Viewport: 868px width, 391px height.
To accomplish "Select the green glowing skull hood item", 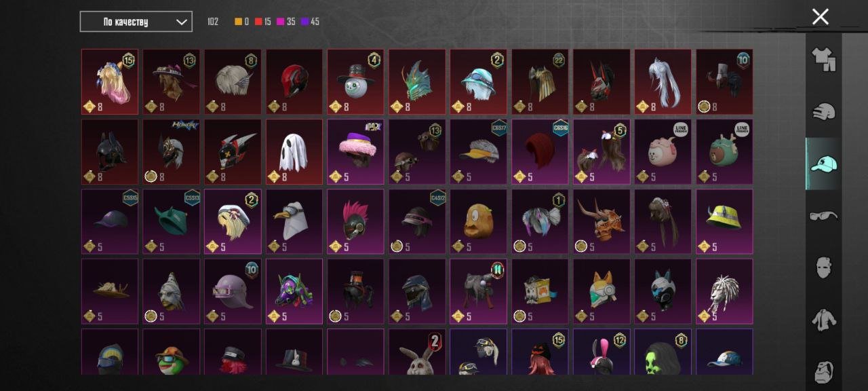I will [663, 352].
